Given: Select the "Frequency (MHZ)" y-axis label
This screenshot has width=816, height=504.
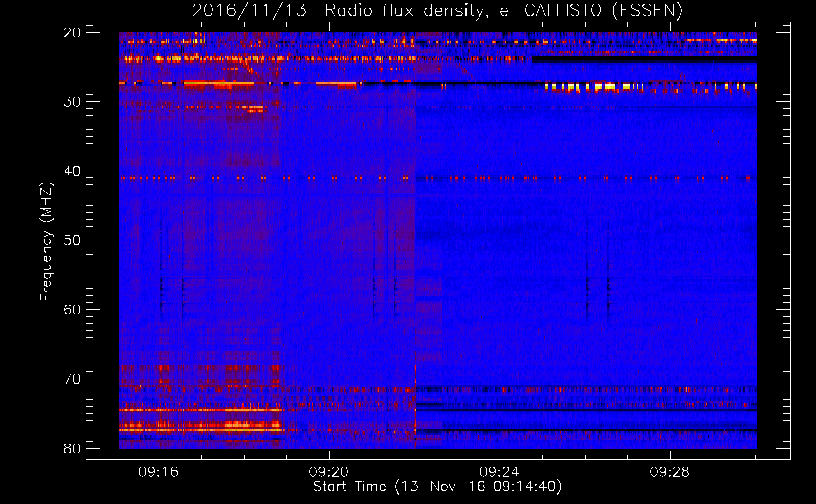Looking at the screenshot, I should (46, 242).
